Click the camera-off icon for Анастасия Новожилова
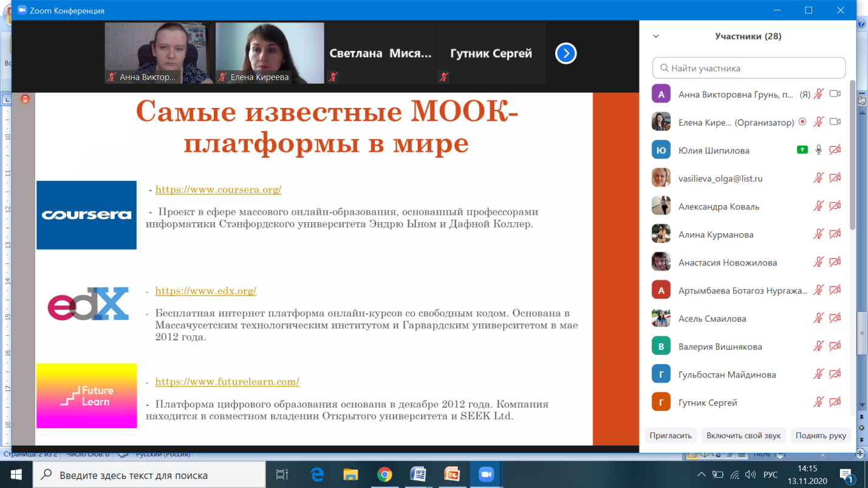 [x=835, y=262]
